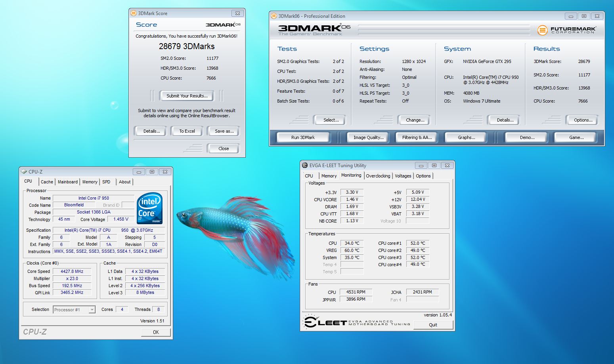Click the EVGA E-LEET title bar icon
Image resolution: width=614 pixels, height=364 pixels.
coord(305,165)
